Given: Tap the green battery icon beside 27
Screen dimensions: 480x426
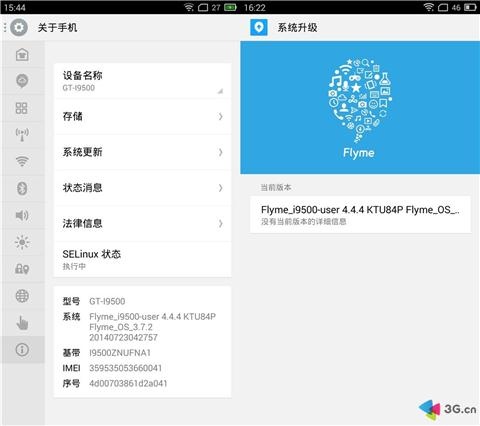Looking at the screenshot, I should click(x=230, y=7).
